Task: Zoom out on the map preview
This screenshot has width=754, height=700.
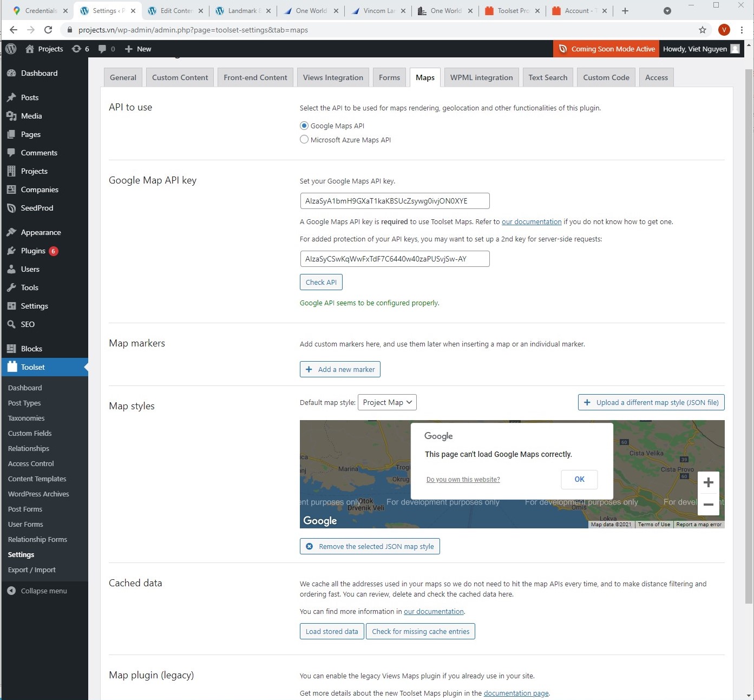Action: [x=708, y=505]
